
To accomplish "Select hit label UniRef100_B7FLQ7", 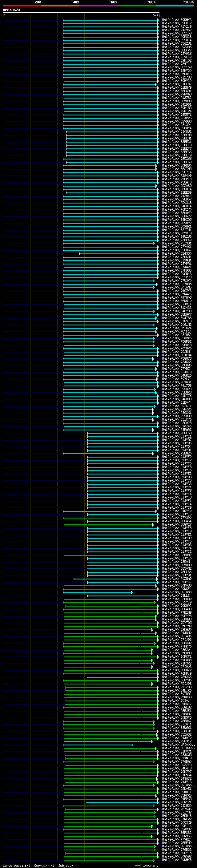I will [176, 84].
